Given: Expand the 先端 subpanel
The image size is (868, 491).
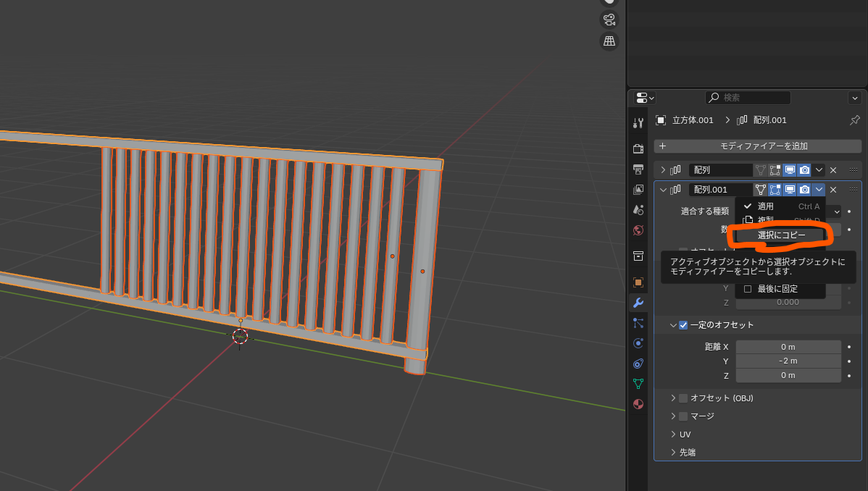Looking at the screenshot, I should click(x=673, y=452).
